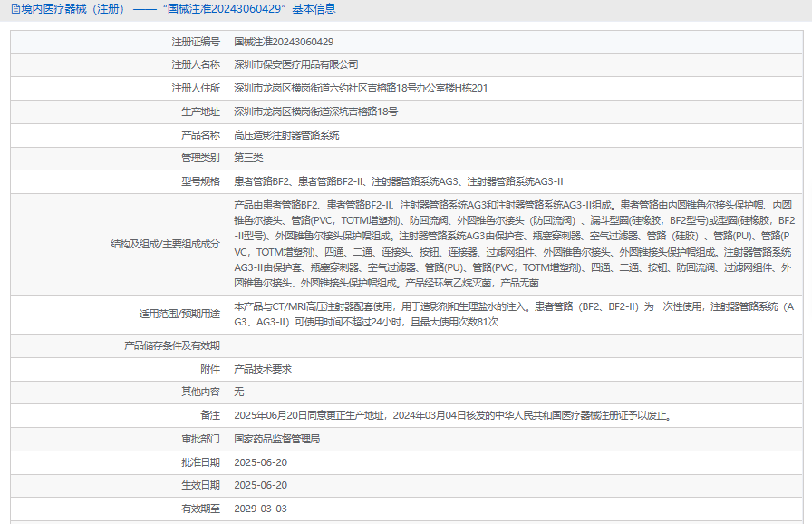Click the 注册人名称 row label
The width and height of the screenshot is (812, 524).
point(196,65)
